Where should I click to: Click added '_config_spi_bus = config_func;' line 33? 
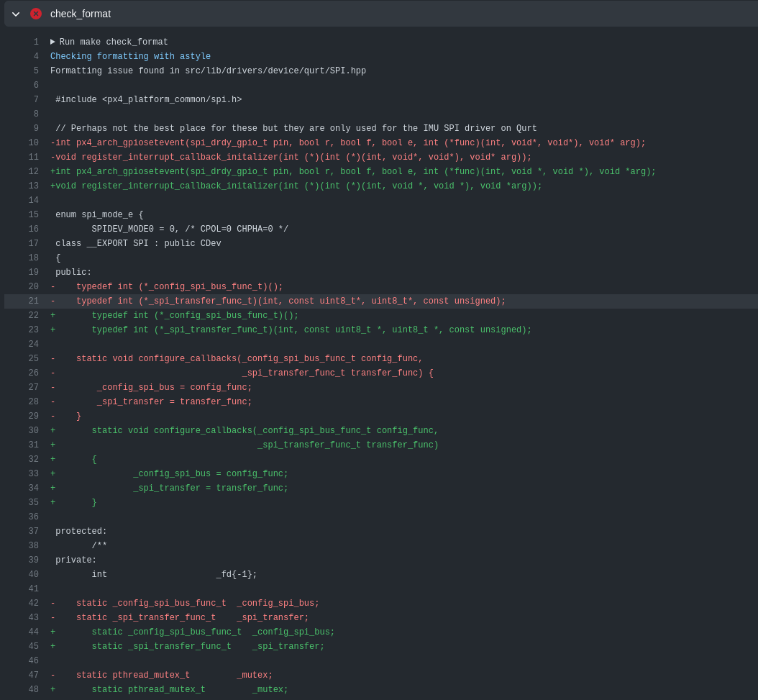[169, 473]
